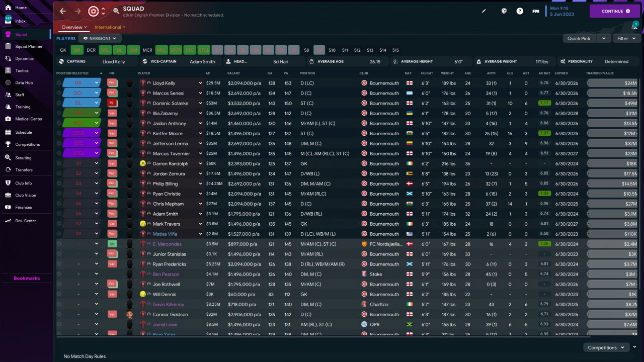Viewport: 644px width, 362px height.
Task: Open the Club Info shield icon
Action: coord(8,183)
